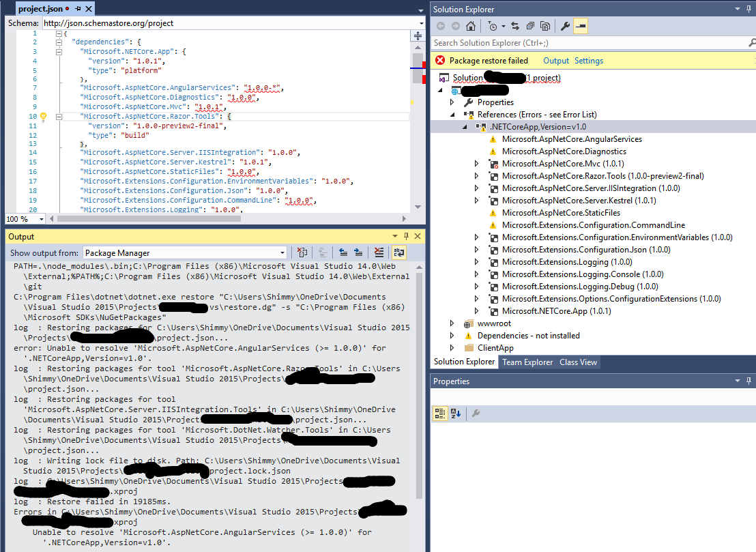The width and height of the screenshot is (756, 552).
Task: Open the Settings link in restore failed bar
Action: (589, 61)
